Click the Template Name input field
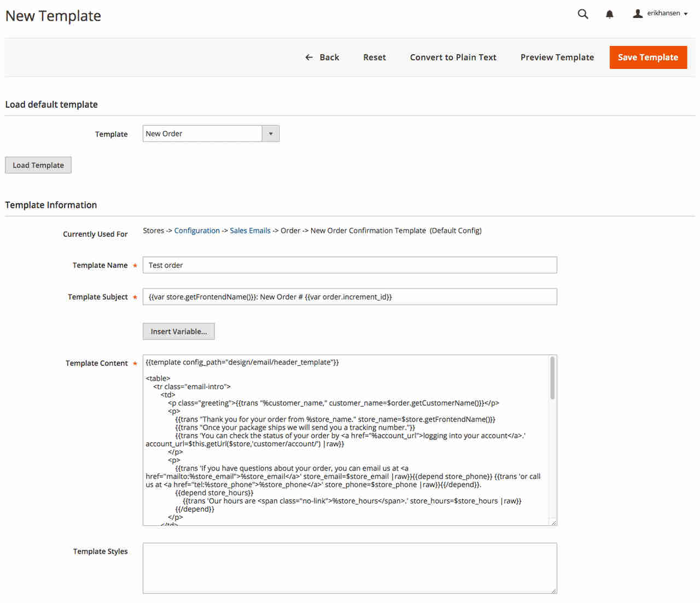 click(350, 265)
